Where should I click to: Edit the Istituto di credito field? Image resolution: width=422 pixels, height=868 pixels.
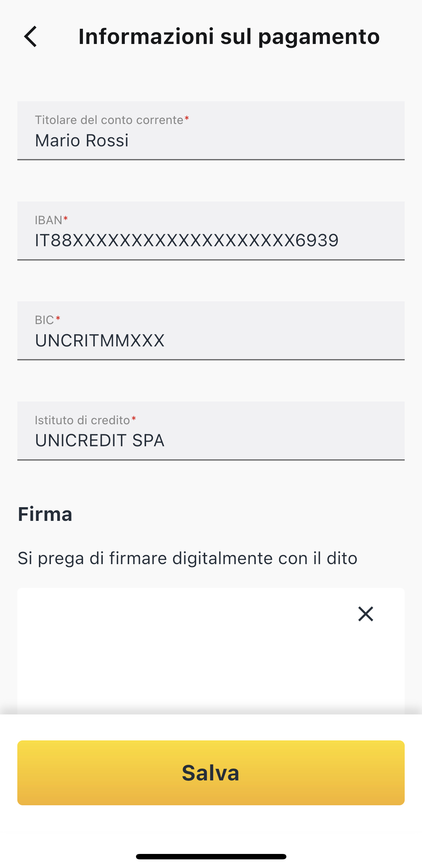tap(211, 431)
